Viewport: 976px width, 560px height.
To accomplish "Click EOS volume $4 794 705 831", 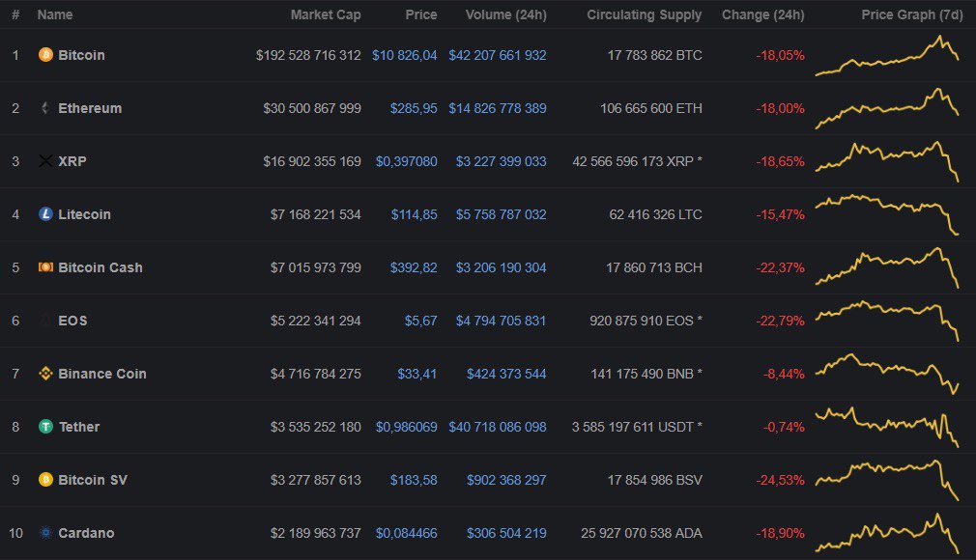I will click(x=502, y=321).
